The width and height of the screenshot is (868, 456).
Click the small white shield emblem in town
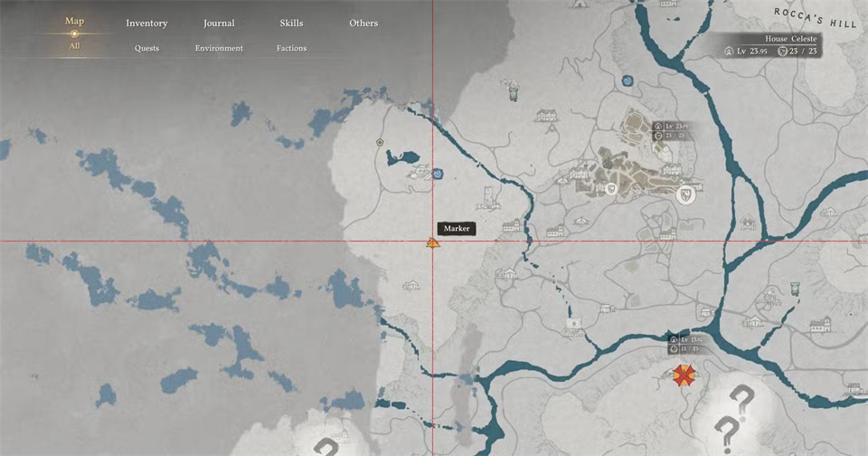coord(611,189)
